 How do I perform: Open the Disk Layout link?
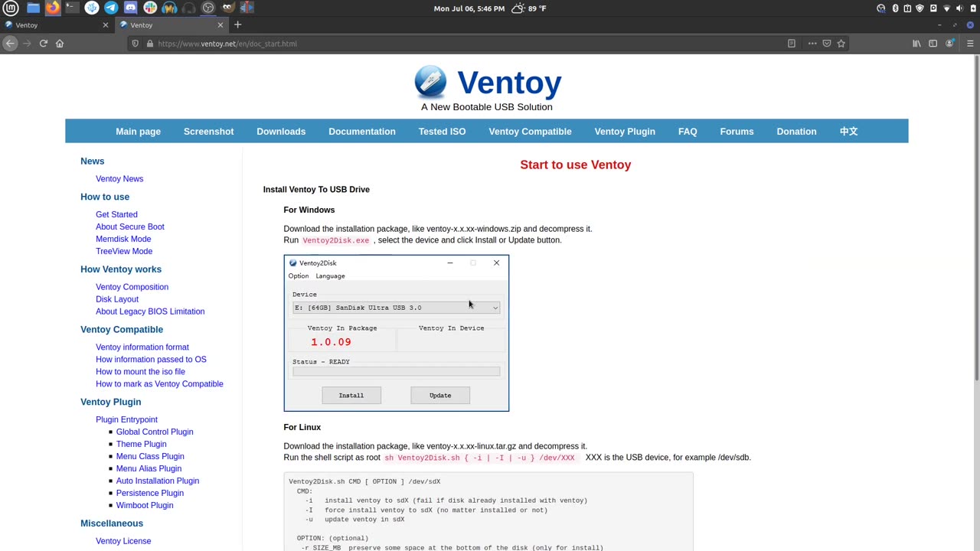pyautogui.click(x=117, y=299)
